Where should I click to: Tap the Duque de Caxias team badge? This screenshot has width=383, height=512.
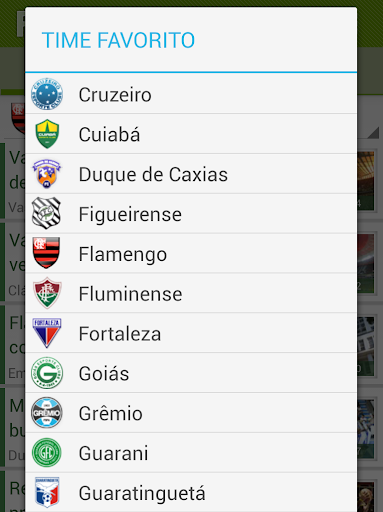click(x=47, y=174)
